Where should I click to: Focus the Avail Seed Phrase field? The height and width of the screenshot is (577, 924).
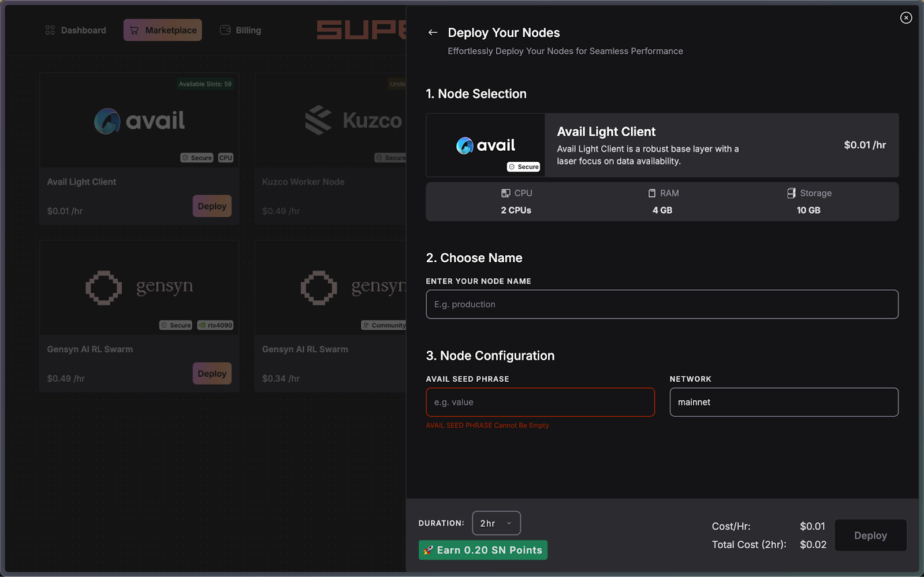[540, 402]
